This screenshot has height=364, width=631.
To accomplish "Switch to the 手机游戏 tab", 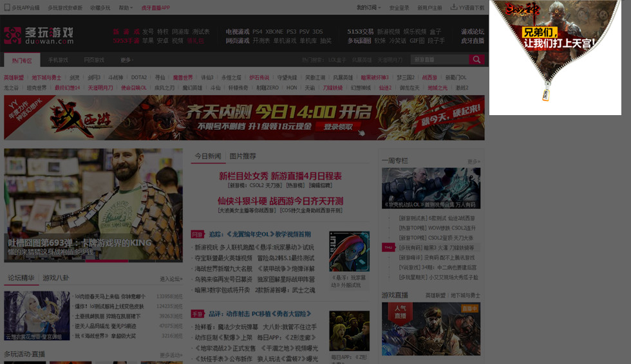I will pos(58,60).
